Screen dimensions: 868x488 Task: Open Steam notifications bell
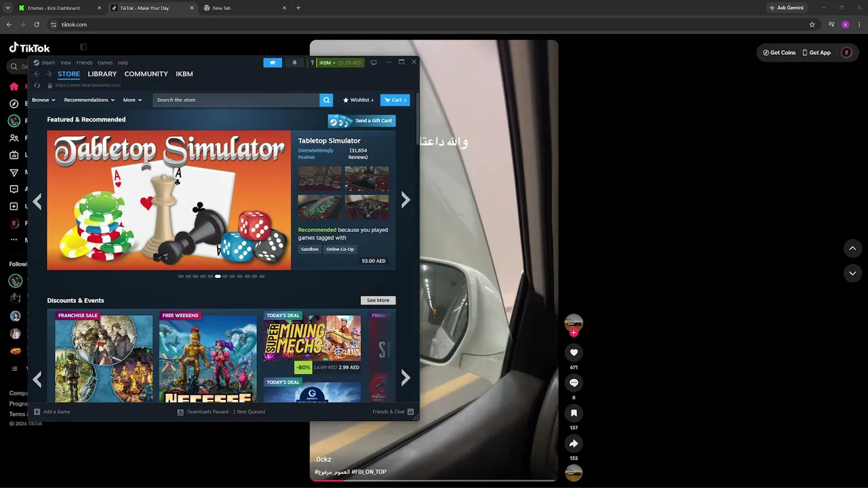click(x=294, y=63)
